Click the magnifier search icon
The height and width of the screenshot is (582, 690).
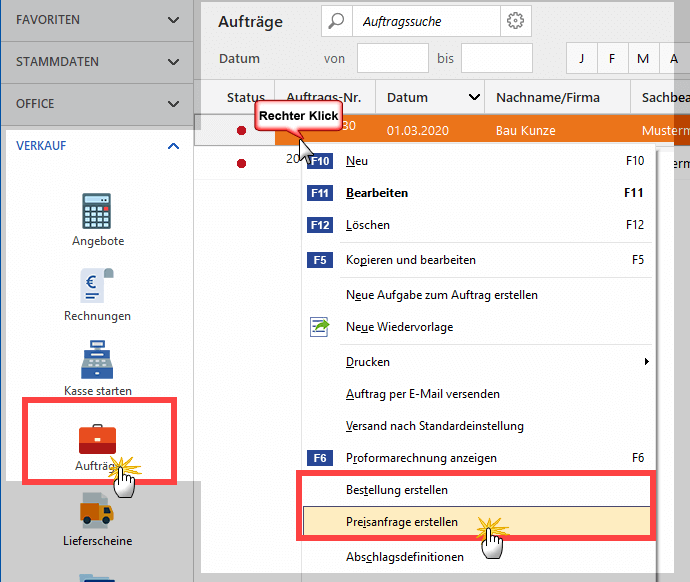(x=337, y=21)
